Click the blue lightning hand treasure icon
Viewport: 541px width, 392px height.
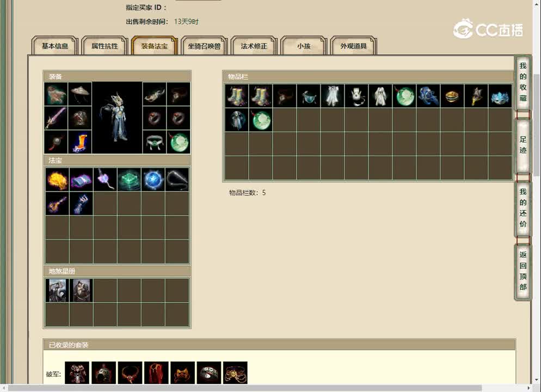click(81, 203)
